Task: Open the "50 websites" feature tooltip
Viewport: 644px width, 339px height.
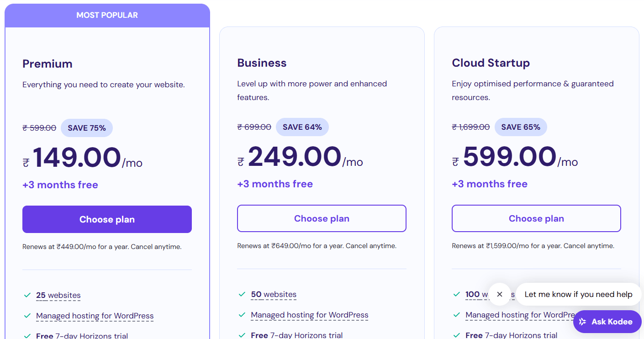Action: pyautogui.click(x=274, y=294)
